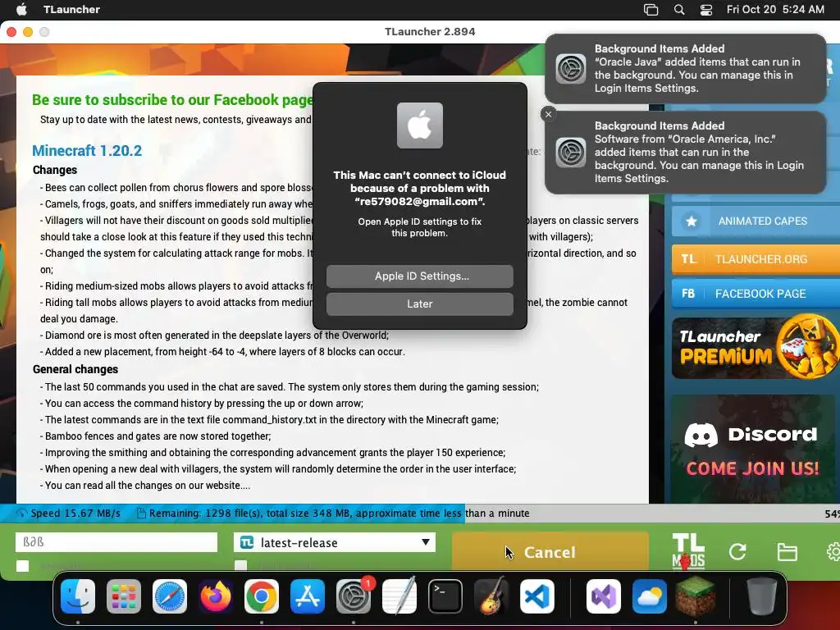Click the FB icon on Facebook Page button
840x630 pixels.
(688, 294)
